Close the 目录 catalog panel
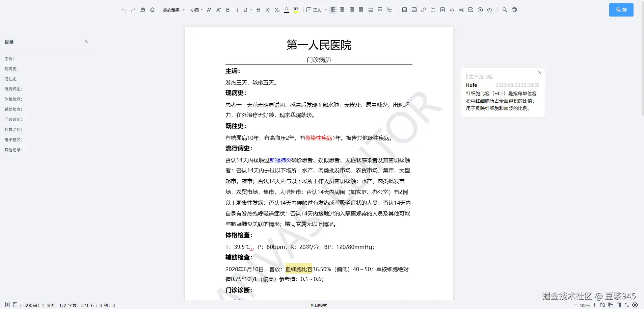The width and height of the screenshot is (644, 309). tap(86, 41)
